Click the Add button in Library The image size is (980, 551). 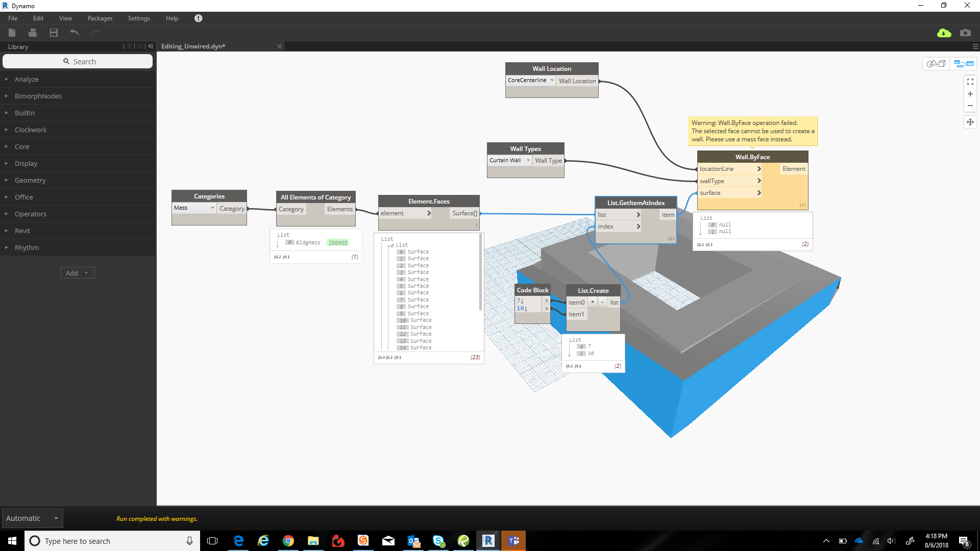pyautogui.click(x=78, y=273)
